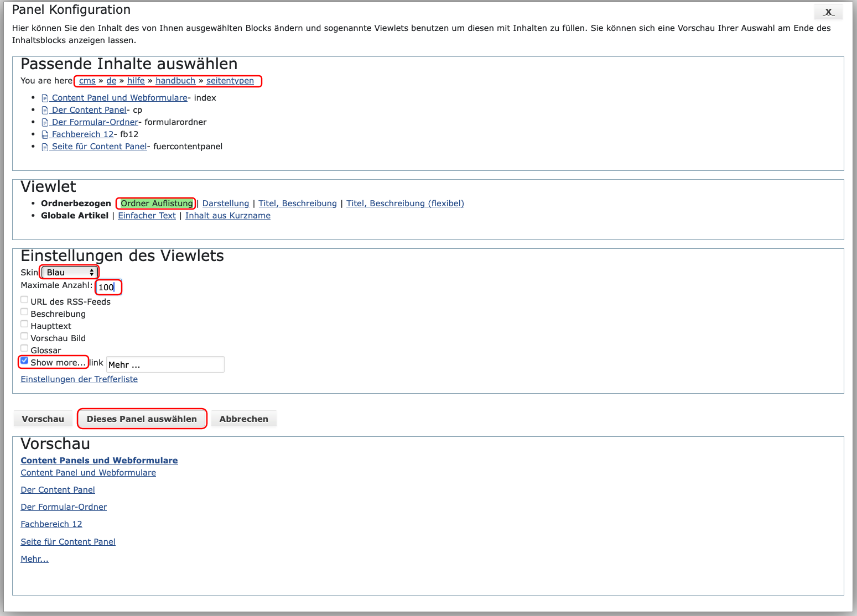Click the Abbrechen button
This screenshot has width=857, height=616.
click(x=244, y=419)
